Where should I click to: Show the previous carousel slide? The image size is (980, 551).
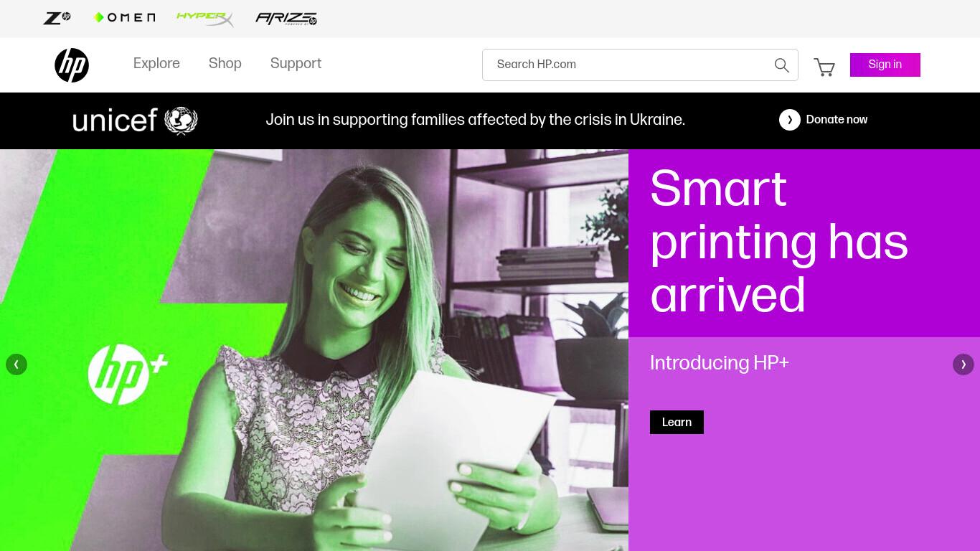[17, 364]
